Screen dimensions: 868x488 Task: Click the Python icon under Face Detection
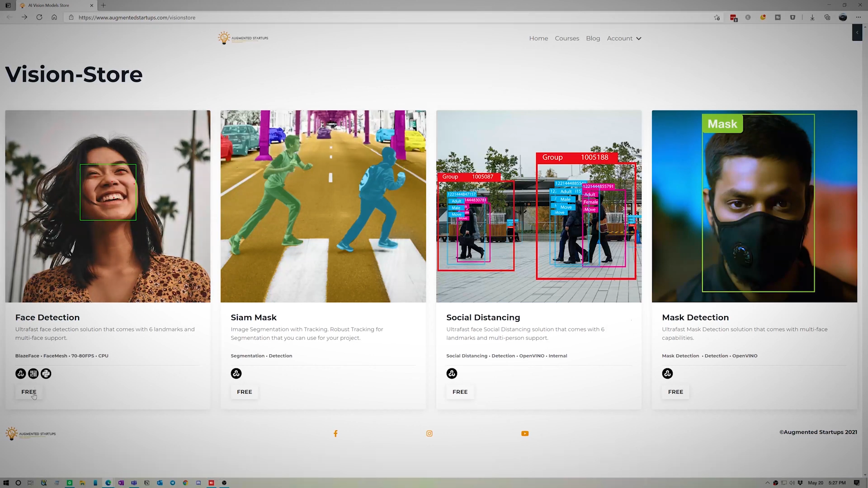tap(46, 374)
